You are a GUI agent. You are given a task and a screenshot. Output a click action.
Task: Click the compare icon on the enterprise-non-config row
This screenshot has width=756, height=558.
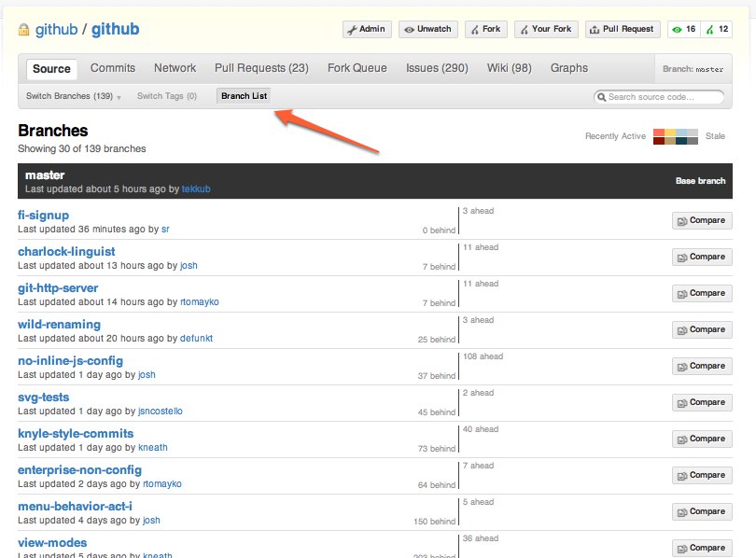coord(682,476)
